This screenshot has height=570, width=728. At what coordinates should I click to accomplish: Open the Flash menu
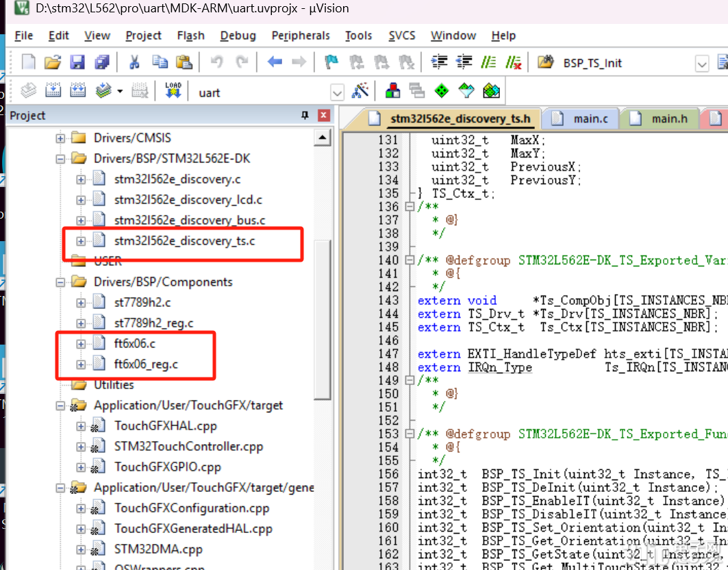pyautogui.click(x=191, y=36)
